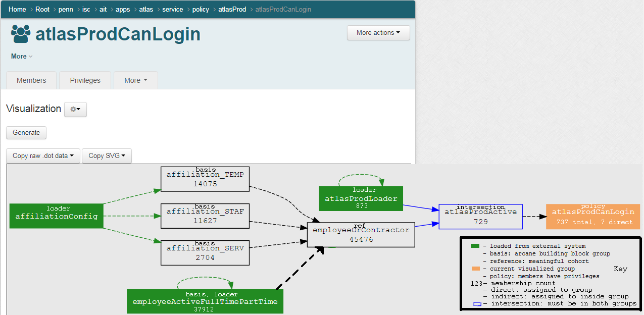Screen dimensions: 644x315
Task: Select the atlasProdCanLogin policy node
Action: (593, 217)
